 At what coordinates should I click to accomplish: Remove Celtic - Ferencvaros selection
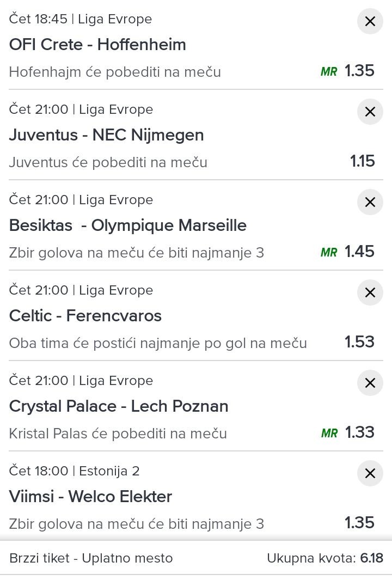(370, 292)
